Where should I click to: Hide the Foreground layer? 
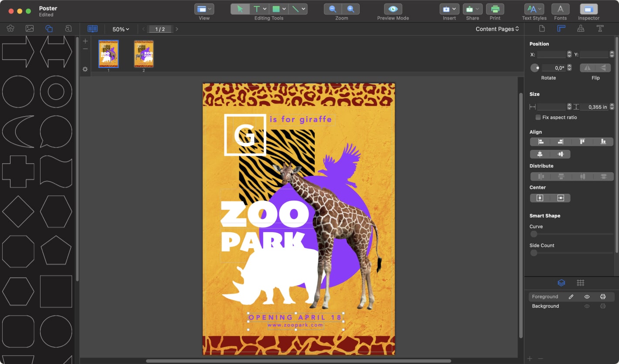(587, 297)
